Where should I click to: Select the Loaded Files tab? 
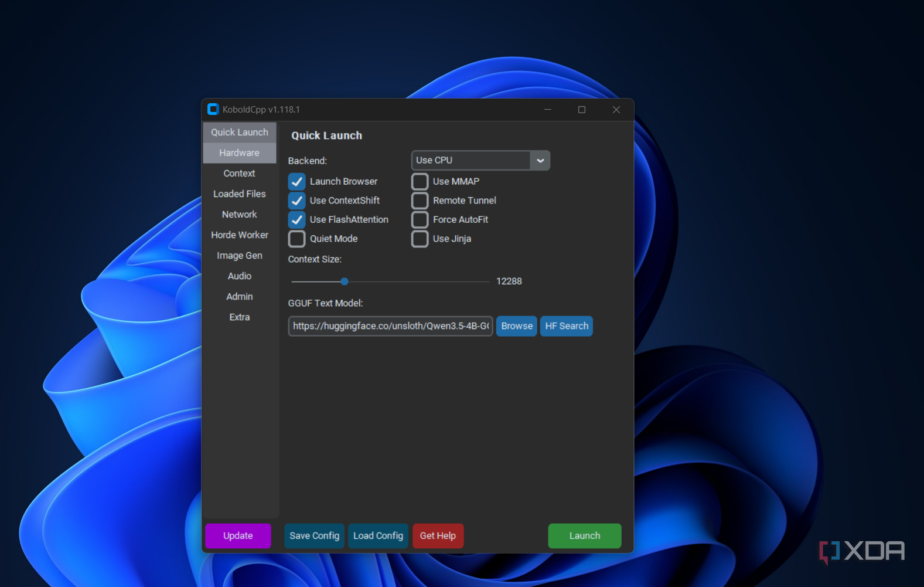click(x=240, y=194)
